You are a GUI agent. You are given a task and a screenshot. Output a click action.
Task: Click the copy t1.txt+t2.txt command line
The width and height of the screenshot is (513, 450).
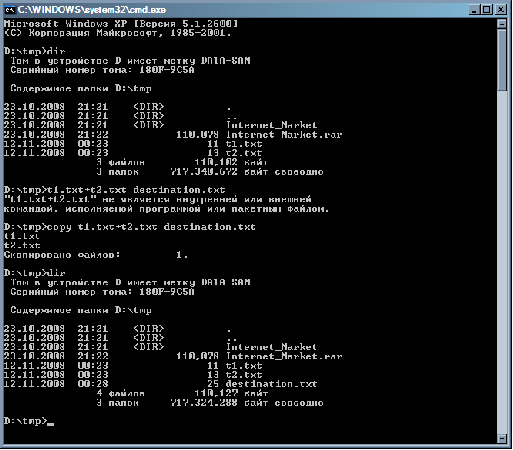coord(130,227)
